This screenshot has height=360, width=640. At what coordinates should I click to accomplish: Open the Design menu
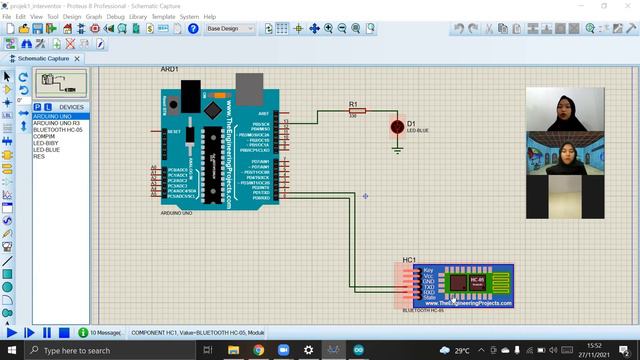point(72,17)
